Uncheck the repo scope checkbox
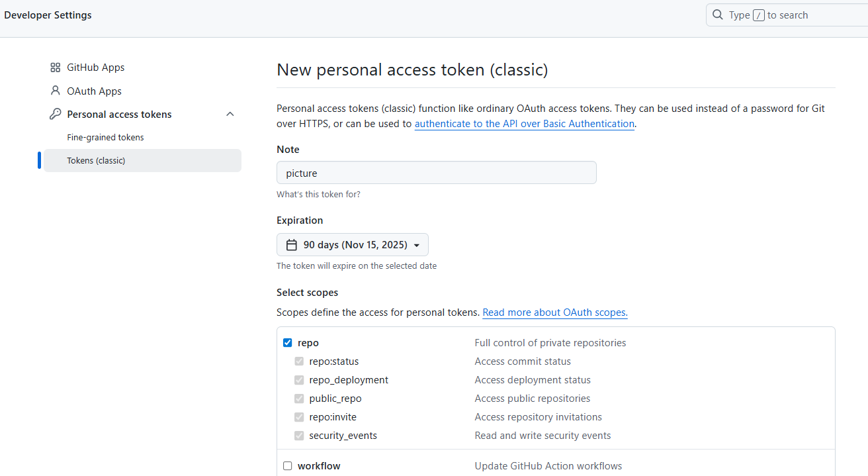The width and height of the screenshot is (868, 476). pos(287,343)
